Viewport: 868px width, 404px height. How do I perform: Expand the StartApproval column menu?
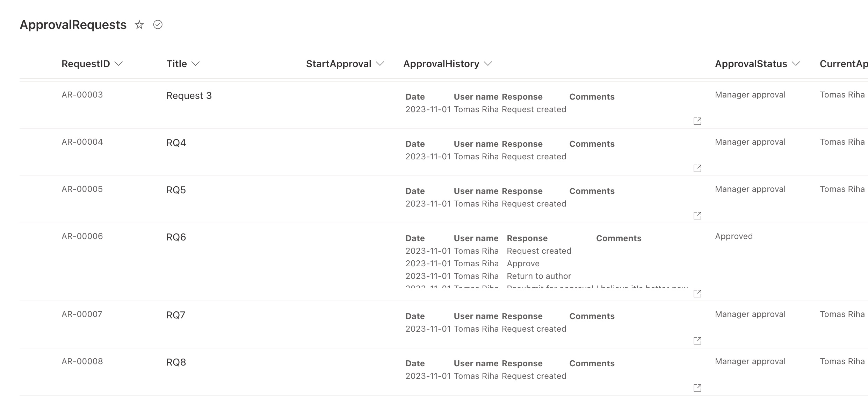point(381,64)
